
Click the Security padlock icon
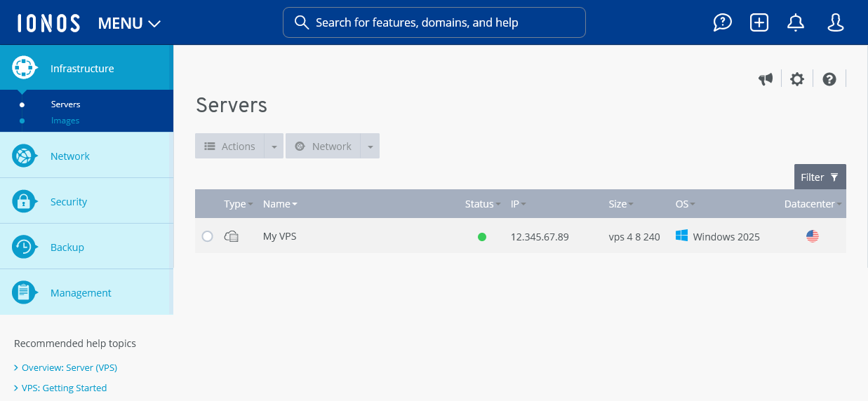[x=24, y=201]
